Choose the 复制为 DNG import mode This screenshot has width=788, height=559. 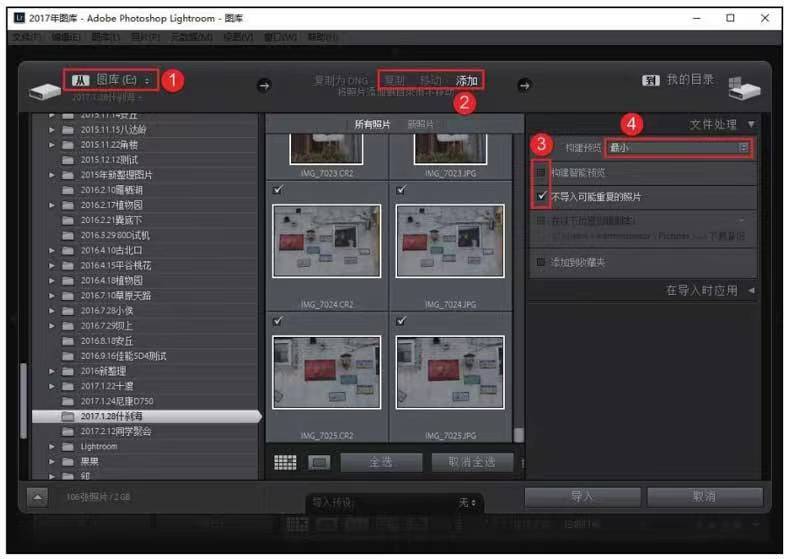[341, 80]
